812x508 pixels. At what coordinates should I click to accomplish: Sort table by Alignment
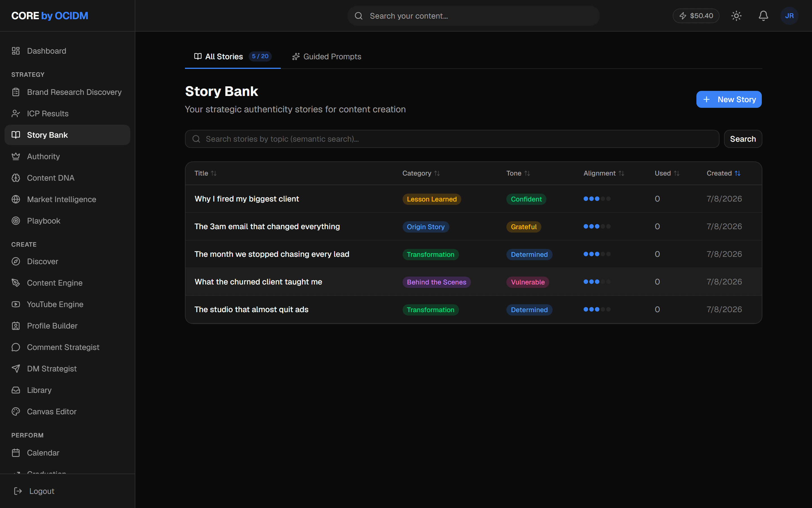coord(604,173)
